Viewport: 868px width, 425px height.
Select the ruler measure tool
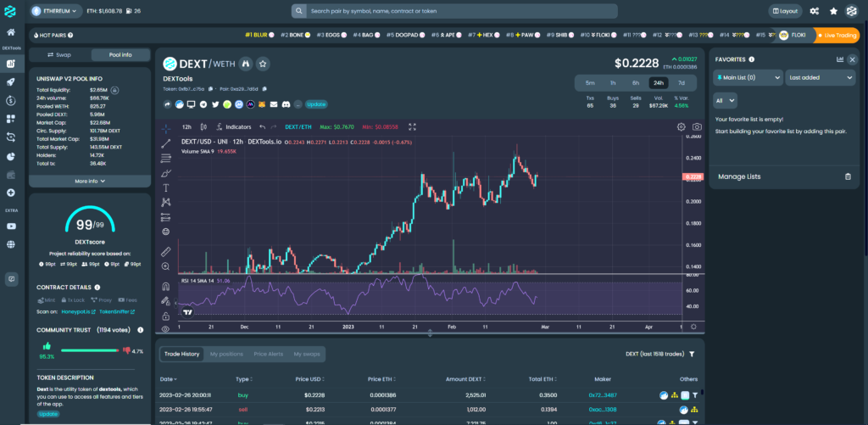point(165,252)
